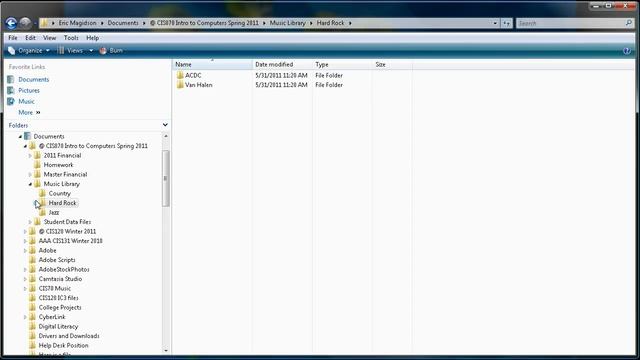Open the View menu

click(49, 38)
